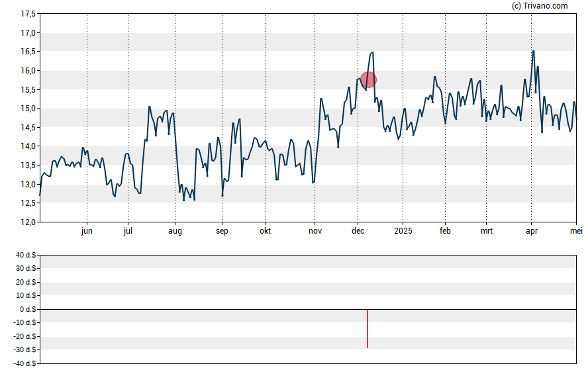
Task: Click the 12,0 price axis value
Action: (x=28, y=222)
